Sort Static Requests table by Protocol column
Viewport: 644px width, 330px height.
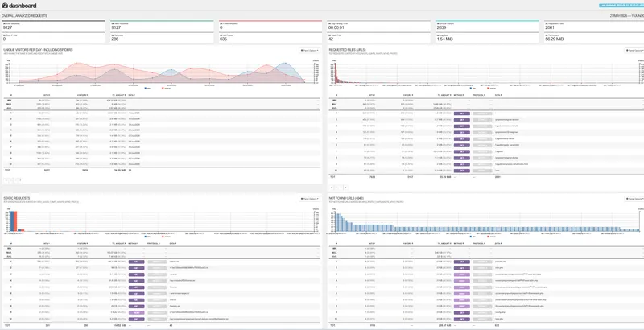pyautogui.click(x=154, y=243)
